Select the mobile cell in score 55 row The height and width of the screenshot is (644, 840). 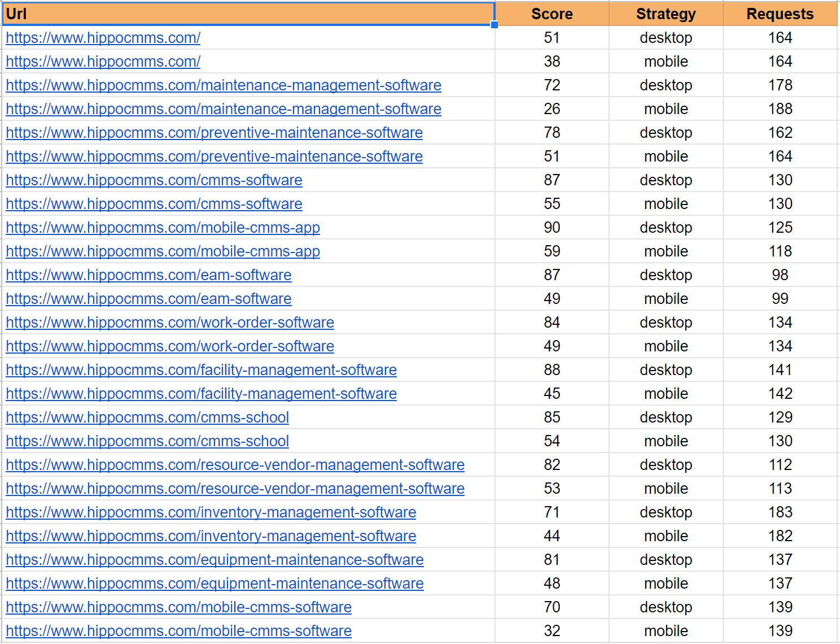click(666, 204)
